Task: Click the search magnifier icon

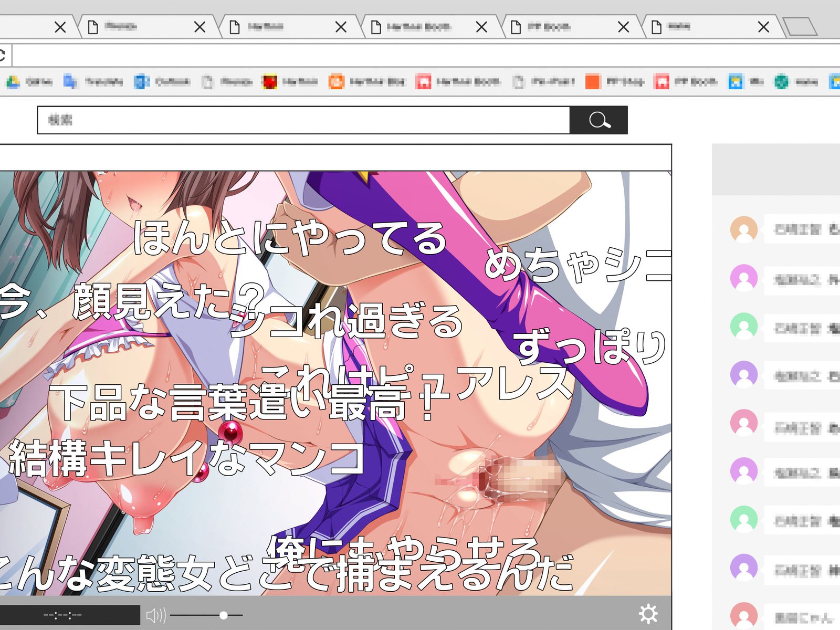Action: (x=599, y=120)
